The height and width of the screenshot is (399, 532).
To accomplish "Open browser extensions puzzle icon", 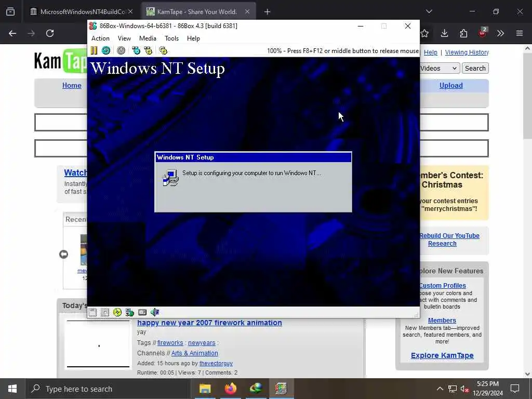I will tap(463, 33).
